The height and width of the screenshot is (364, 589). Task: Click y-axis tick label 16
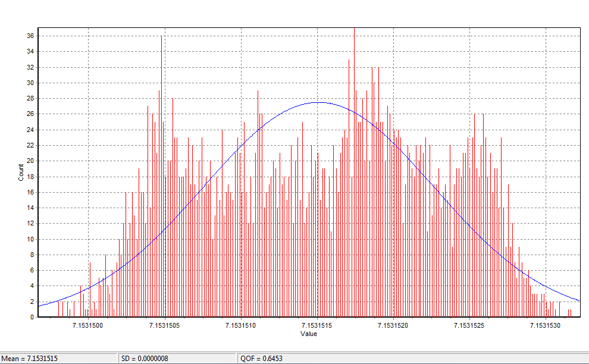pyautogui.click(x=30, y=192)
